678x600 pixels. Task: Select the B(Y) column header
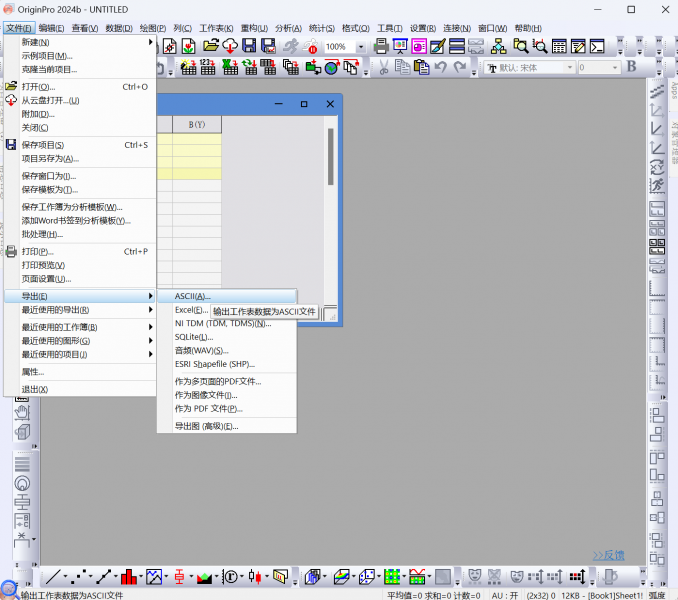coord(197,124)
